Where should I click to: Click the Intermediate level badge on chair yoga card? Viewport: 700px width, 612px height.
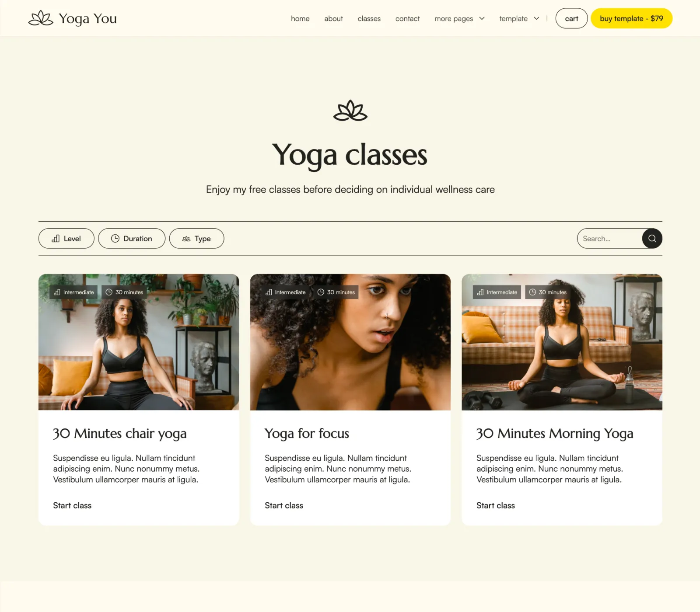tap(73, 292)
